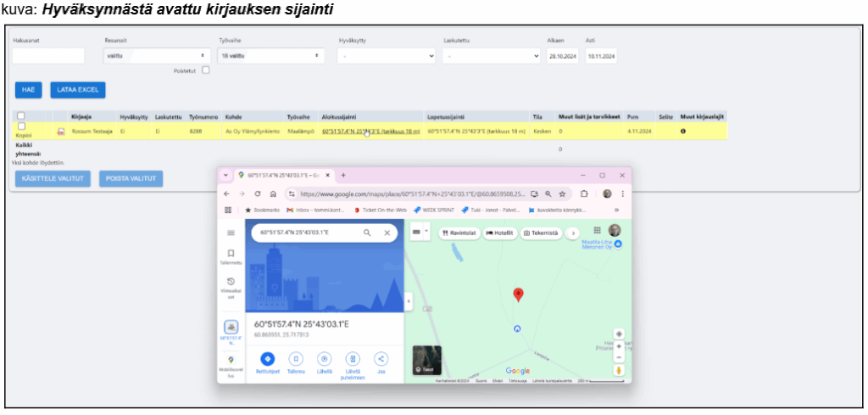
Task: Toggle the Poistetut checkbox
Action: [x=206, y=70]
